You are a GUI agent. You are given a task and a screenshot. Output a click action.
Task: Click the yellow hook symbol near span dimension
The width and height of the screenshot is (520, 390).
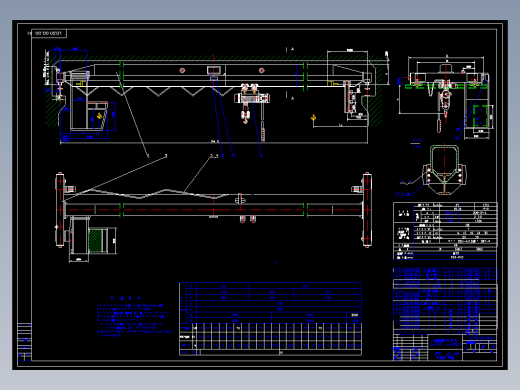click(313, 117)
